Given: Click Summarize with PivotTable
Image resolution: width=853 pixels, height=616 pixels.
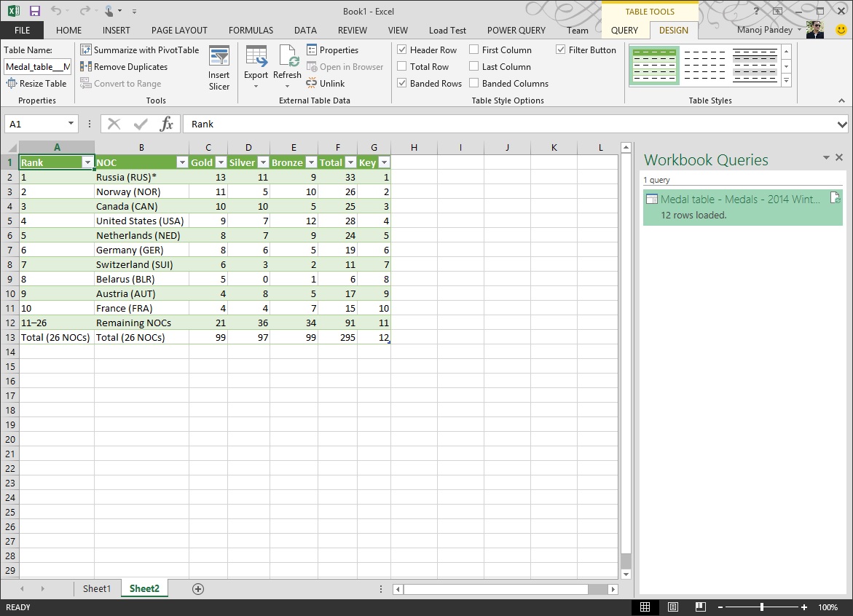Looking at the screenshot, I should pyautogui.click(x=139, y=50).
